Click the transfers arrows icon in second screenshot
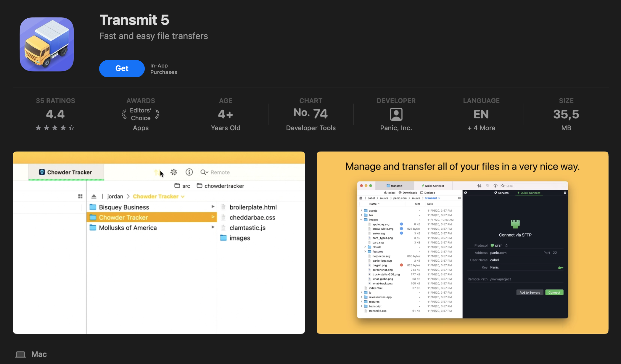 [479, 186]
